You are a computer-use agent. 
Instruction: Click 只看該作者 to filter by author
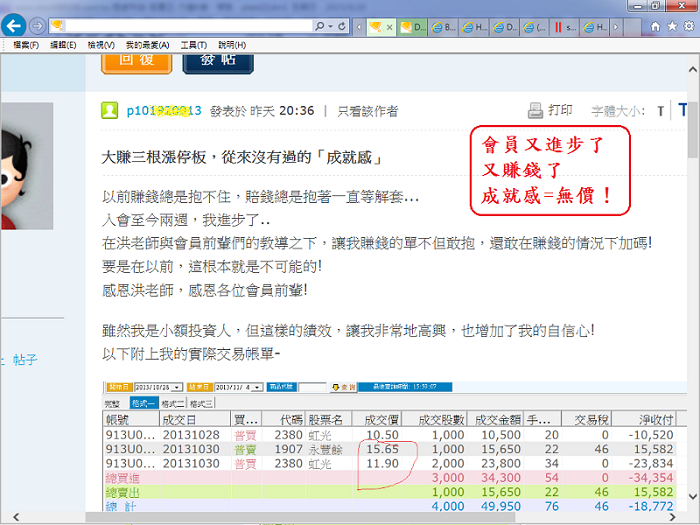[x=367, y=111]
